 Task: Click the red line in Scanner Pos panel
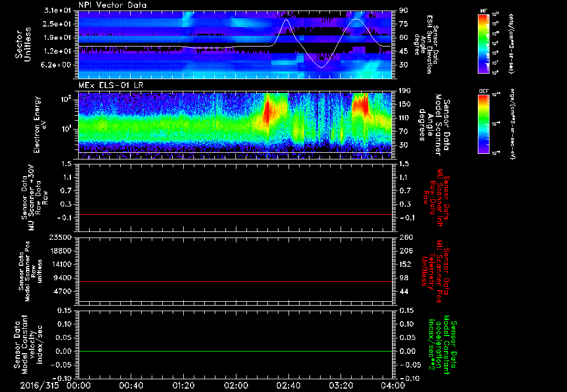tap(235, 281)
